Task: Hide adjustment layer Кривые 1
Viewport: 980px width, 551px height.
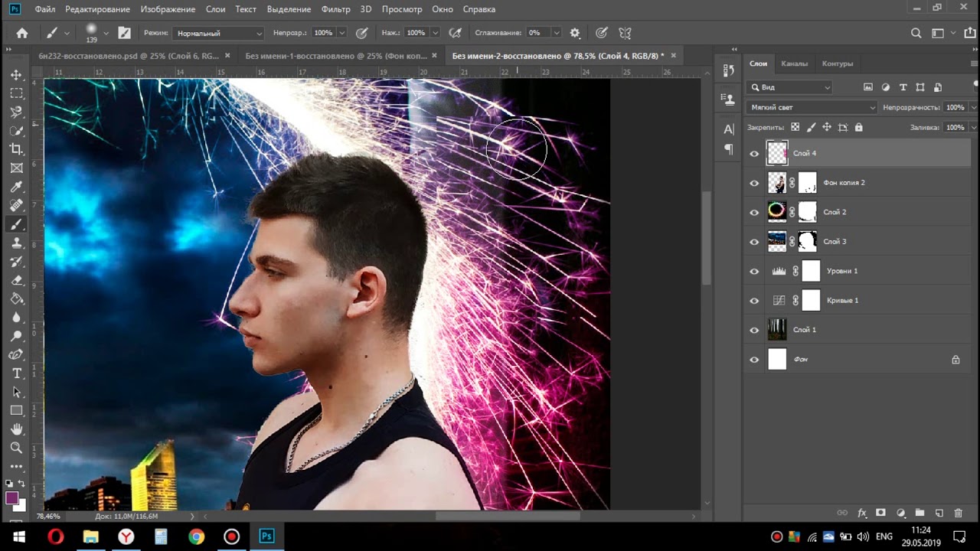Action: click(x=754, y=301)
